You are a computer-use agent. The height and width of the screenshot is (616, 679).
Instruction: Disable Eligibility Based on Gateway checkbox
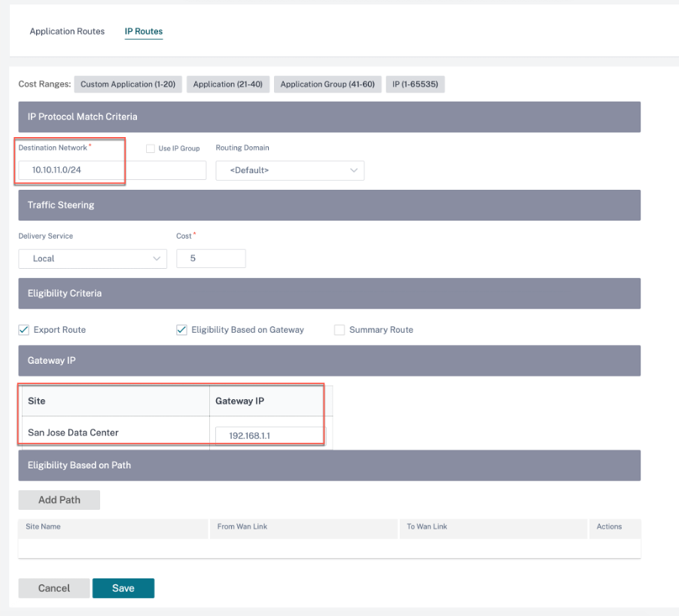(x=181, y=330)
